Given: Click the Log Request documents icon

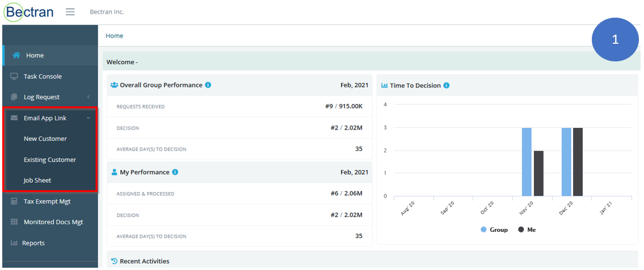Looking at the screenshot, I should (14, 97).
